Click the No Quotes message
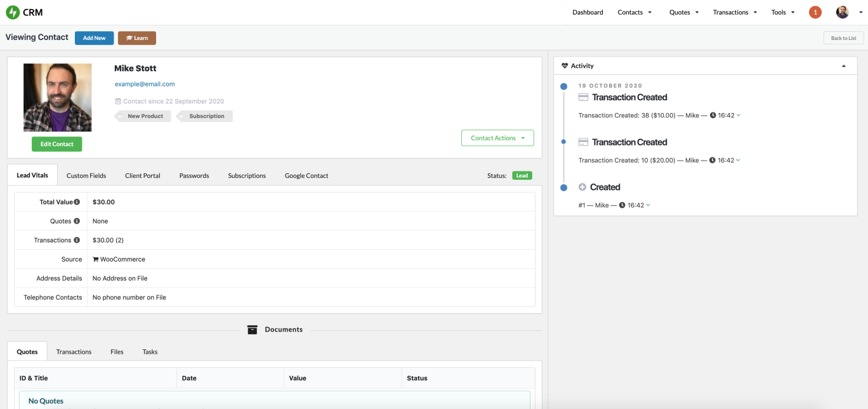 [x=46, y=401]
